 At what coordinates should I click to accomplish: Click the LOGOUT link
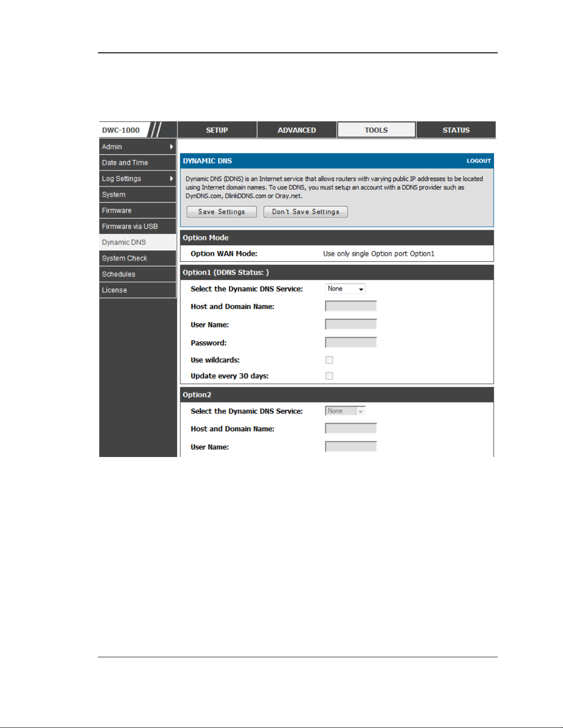point(478,161)
